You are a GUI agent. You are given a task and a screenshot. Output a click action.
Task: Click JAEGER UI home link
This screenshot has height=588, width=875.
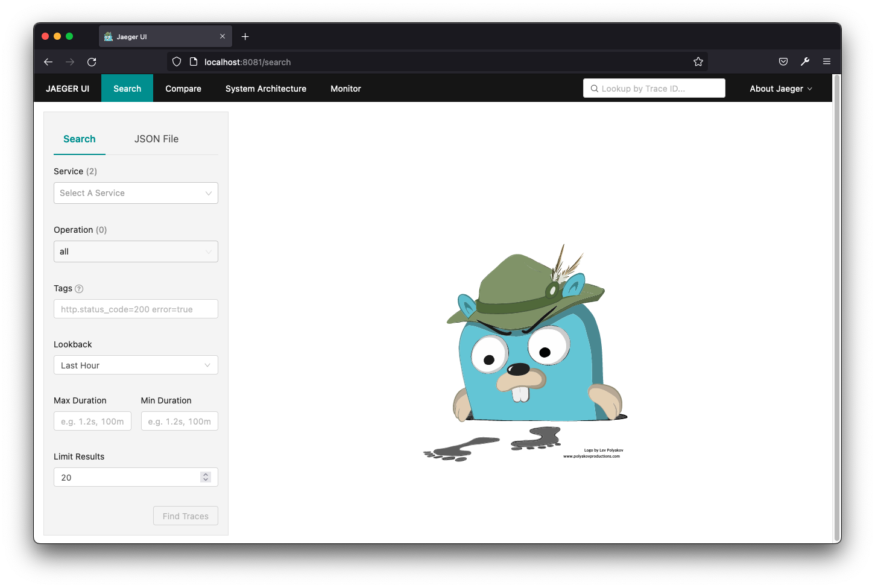click(x=68, y=89)
